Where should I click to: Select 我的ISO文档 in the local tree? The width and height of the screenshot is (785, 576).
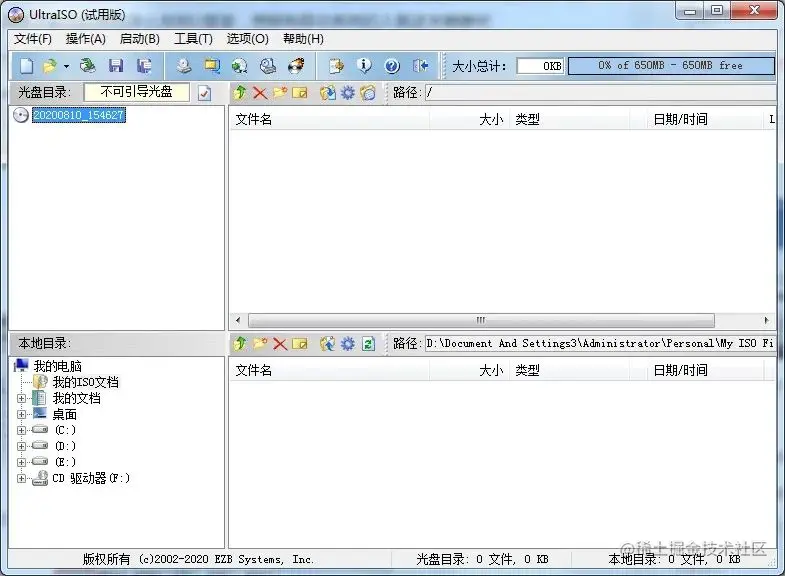tap(86, 382)
